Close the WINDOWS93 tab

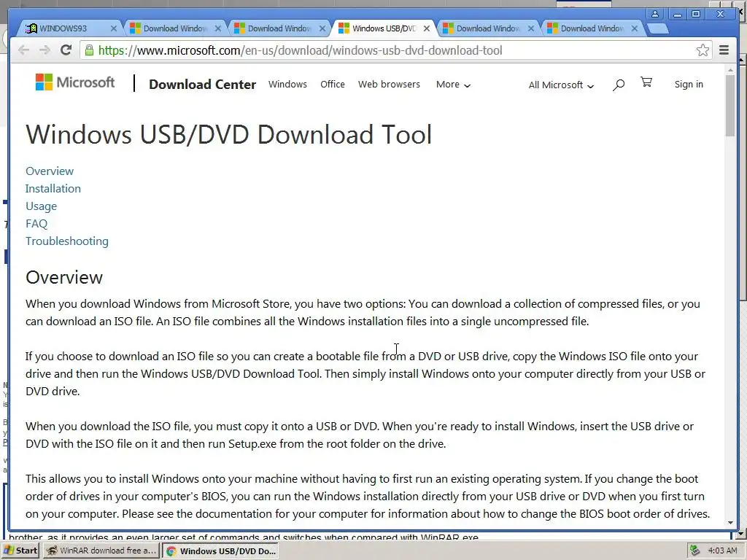[113, 28]
